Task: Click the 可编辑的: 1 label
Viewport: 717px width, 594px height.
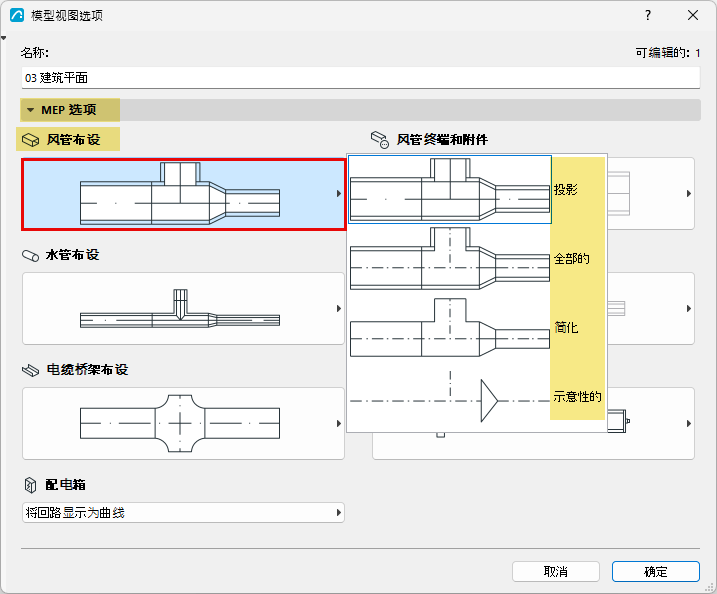Action: tap(668, 53)
